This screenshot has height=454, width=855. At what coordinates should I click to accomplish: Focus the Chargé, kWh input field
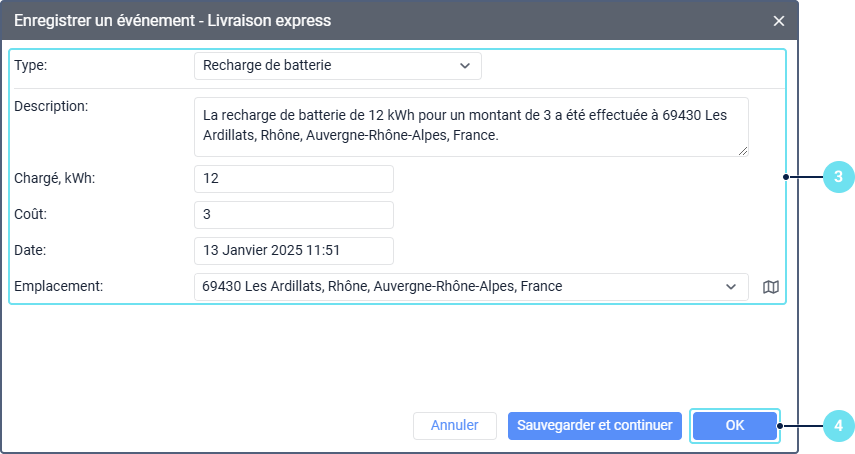point(293,179)
